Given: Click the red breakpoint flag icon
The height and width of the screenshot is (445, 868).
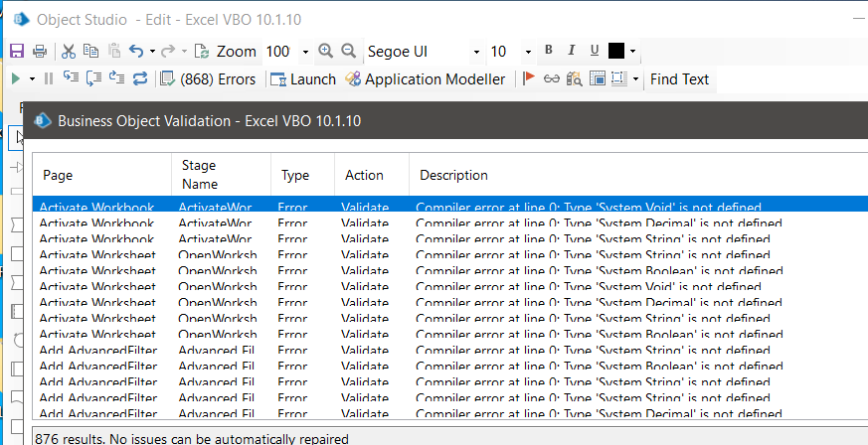Looking at the screenshot, I should click(529, 79).
